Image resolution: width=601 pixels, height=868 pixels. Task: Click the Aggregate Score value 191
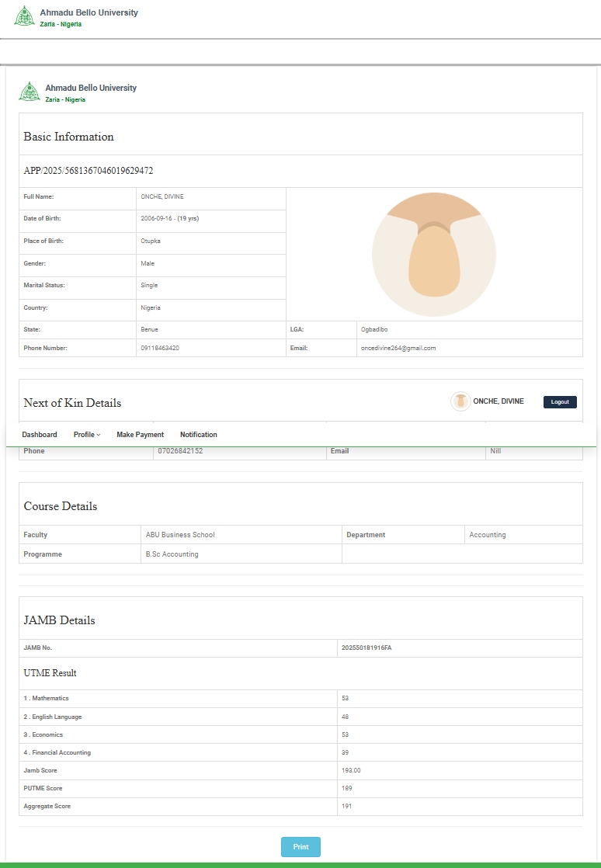(347, 807)
